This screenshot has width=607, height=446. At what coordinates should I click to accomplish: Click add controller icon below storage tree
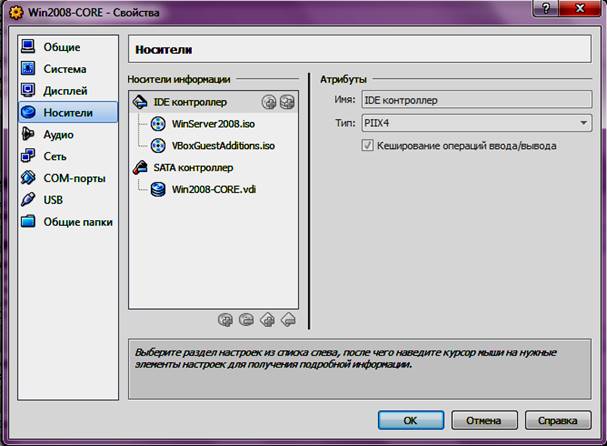tap(267, 320)
